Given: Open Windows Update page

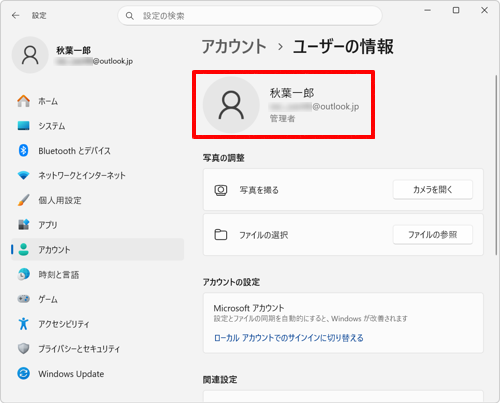Looking at the screenshot, I should click(97, 373).
